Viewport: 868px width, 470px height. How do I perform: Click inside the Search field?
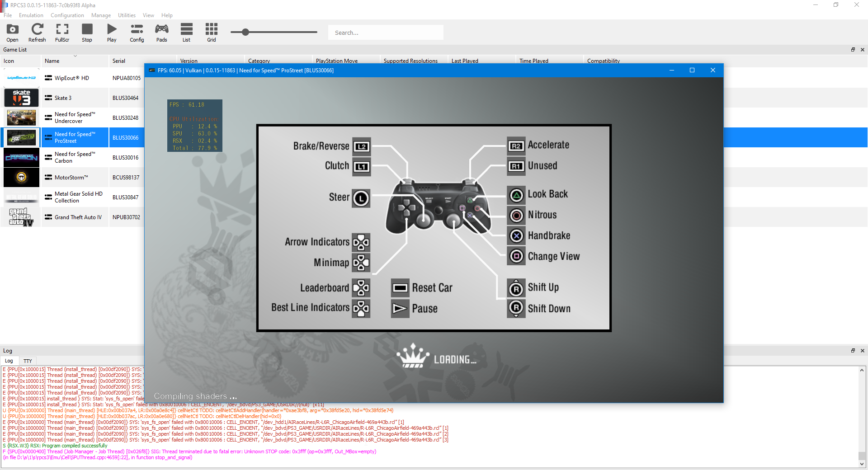click(385, 32)
